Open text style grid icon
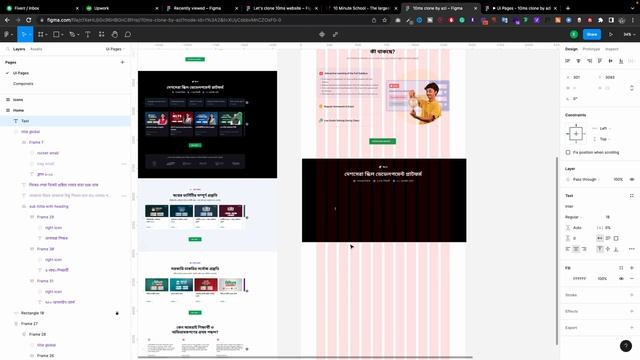The width and height of the screenshot is (640, 360). (x=632, y=196)
